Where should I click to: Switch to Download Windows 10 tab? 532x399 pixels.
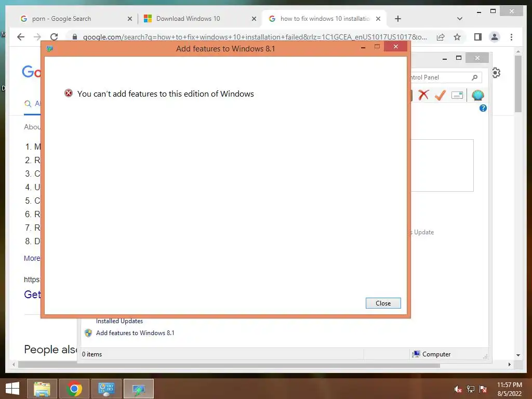pyautogui.click(x=188, y=19)
